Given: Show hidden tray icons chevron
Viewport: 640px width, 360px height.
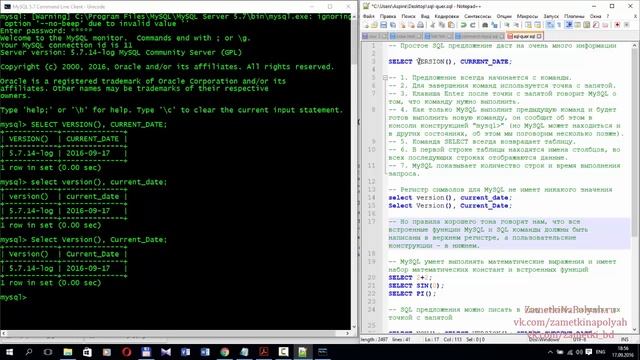Looking at the screenshot, I should coord(550,352).
